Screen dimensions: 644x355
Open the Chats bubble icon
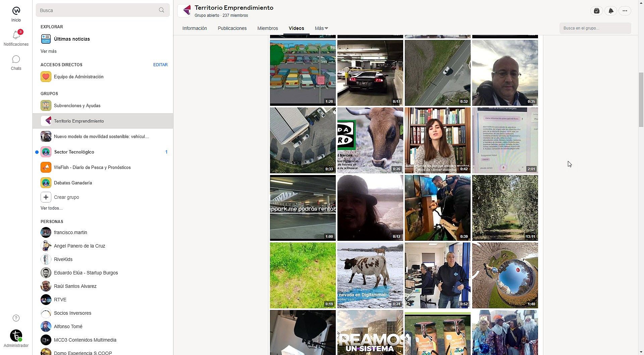[16, 59]
